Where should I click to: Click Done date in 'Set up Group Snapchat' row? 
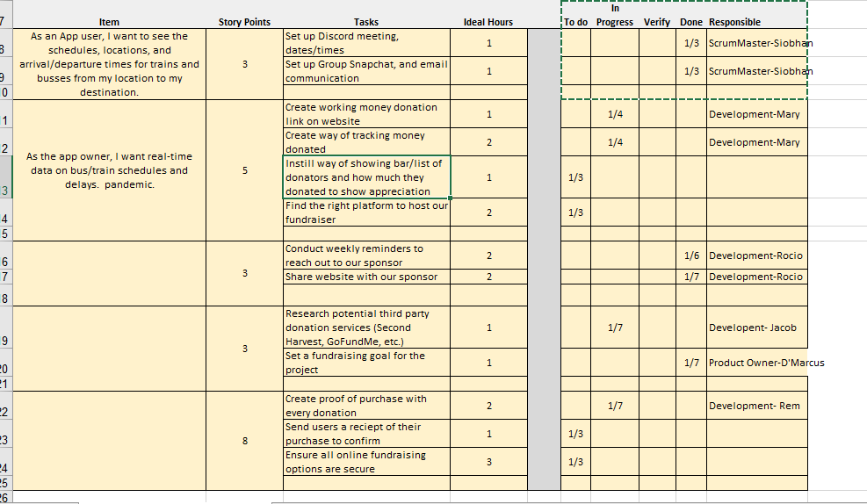point(691,71)
